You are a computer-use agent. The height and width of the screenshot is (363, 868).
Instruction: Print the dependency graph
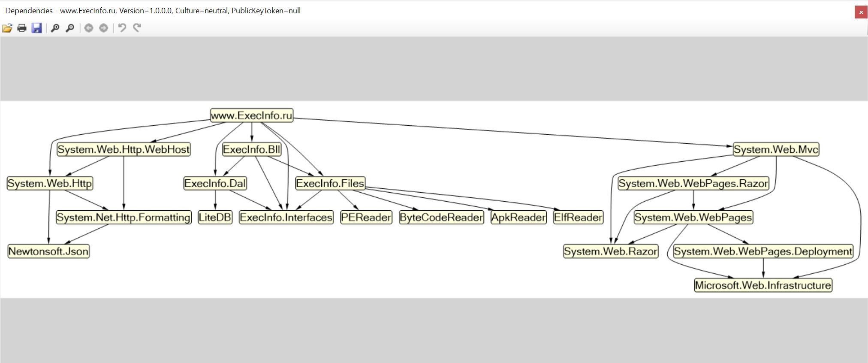(22, 28)
